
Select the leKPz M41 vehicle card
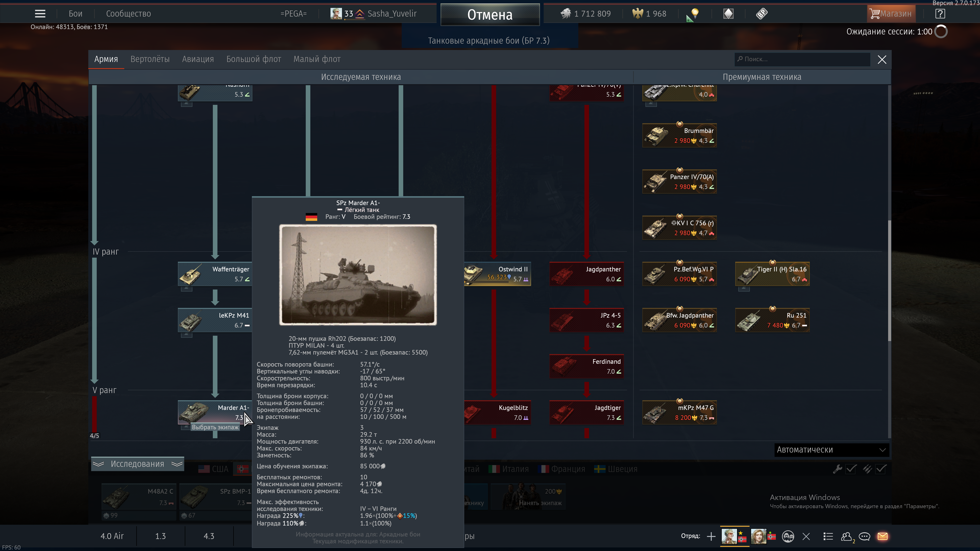pyautogui.click(x=215, y=320)
